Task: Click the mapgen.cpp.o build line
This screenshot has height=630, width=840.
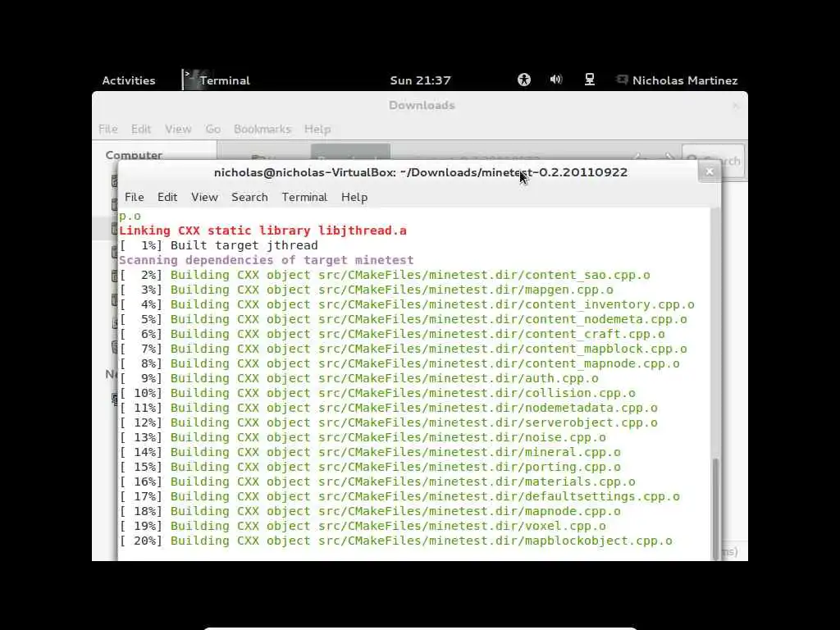Action: point(367,290)
